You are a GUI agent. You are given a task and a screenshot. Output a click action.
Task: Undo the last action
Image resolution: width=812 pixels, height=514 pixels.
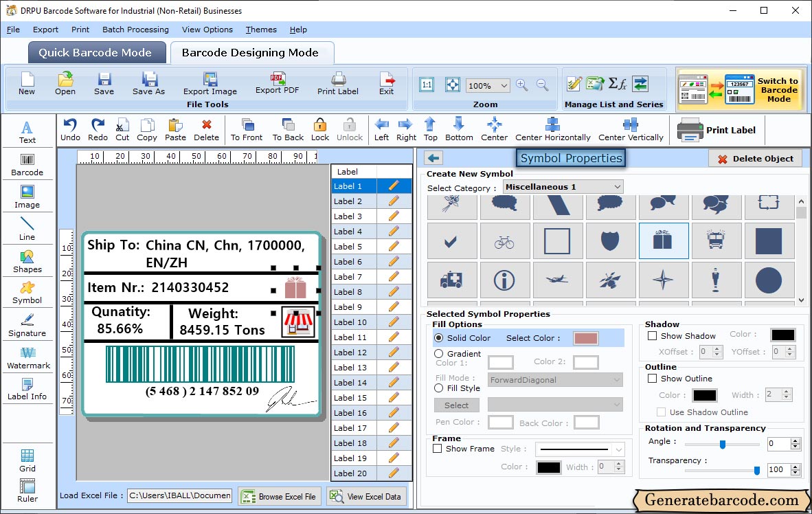[x=71, y=130]
